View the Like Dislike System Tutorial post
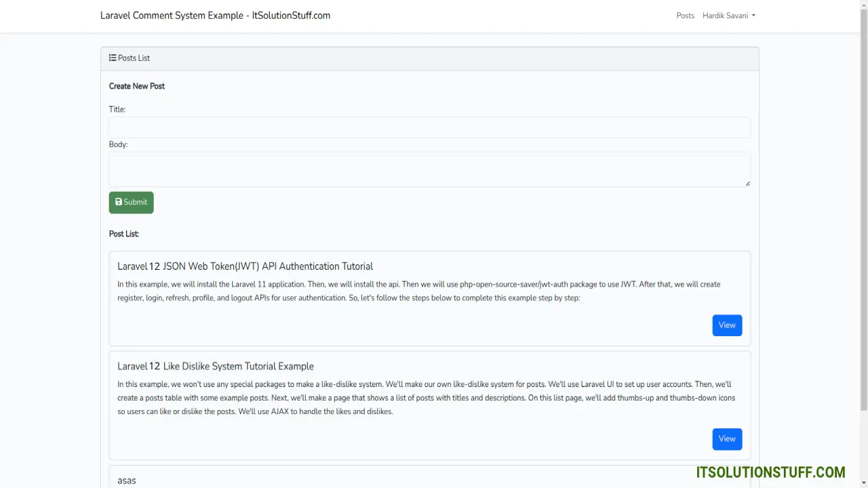The width and height of the screenshot is (868, 488). pos(727,439)
